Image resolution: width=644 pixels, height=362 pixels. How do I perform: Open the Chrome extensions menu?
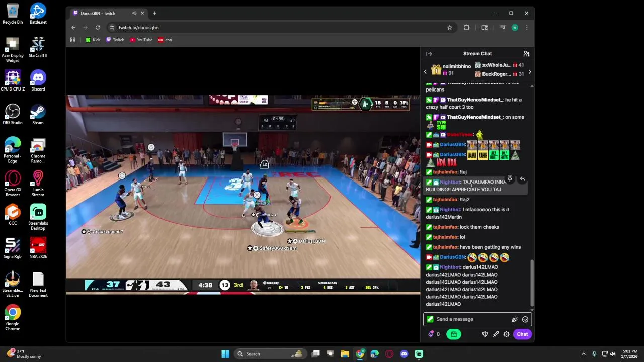467,28
